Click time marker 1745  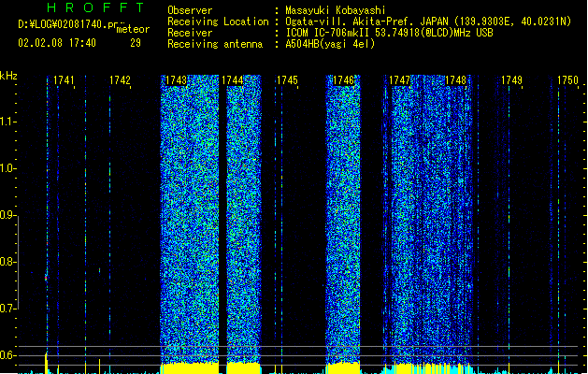click(x=287, y=80)
